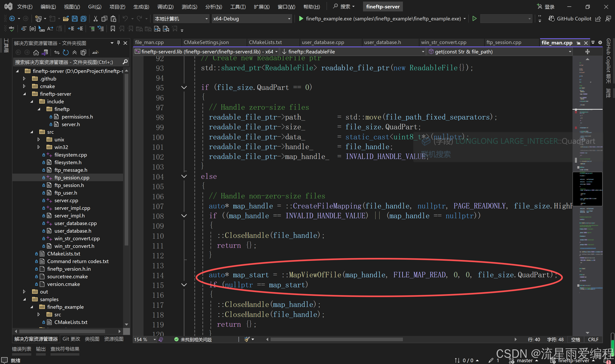615x364 pixels.
Task: Refresh the Solution Explorer folder view
Action: (66, 52)
